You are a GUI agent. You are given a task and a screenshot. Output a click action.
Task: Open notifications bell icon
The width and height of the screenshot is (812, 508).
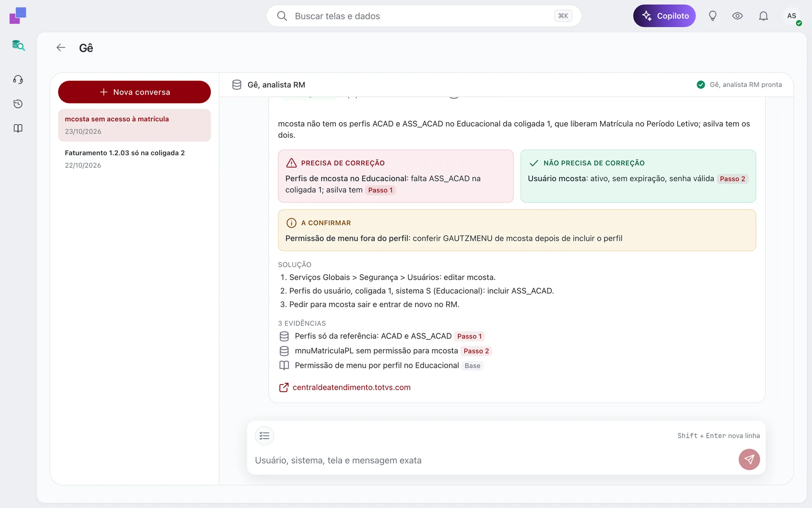pyautogui.click(x=763, y=16)
